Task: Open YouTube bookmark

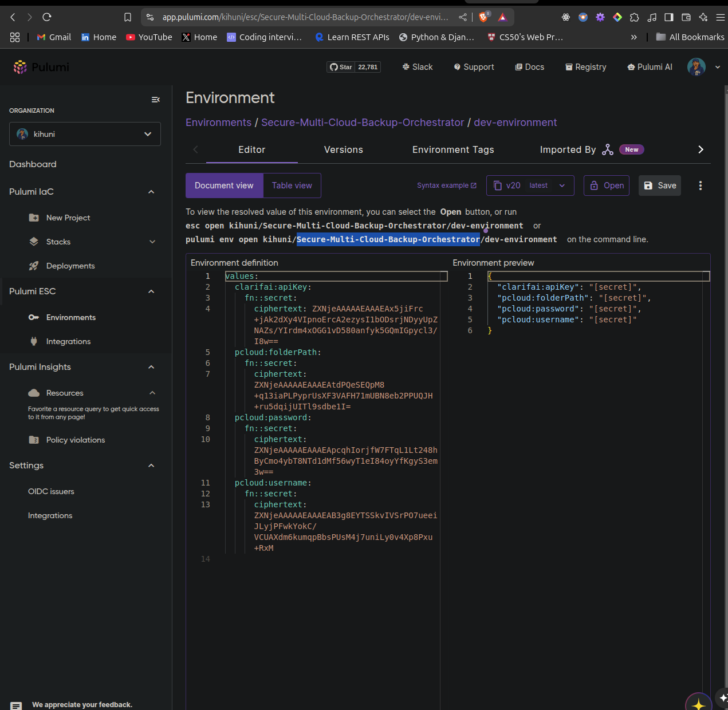Action: [x=149, y=37]
